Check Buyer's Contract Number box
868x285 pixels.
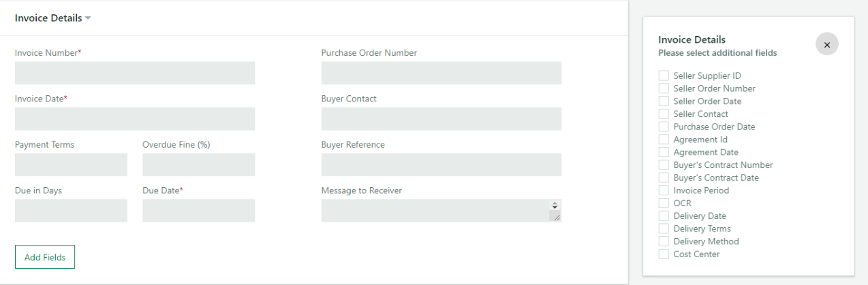[664, 165]
